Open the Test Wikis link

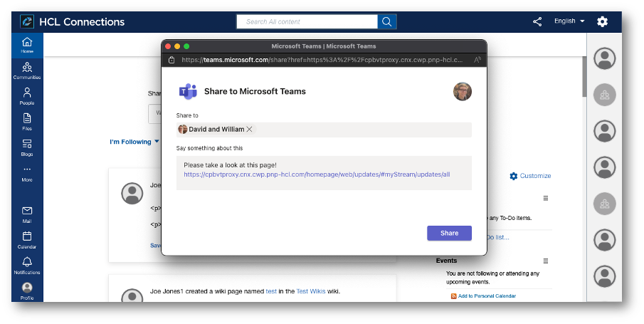[311, 291]
